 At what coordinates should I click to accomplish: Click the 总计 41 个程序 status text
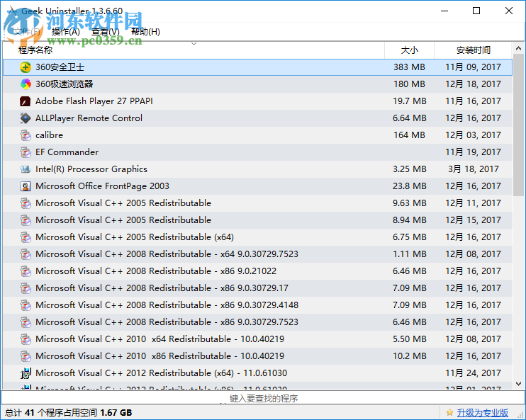(69, 413)
